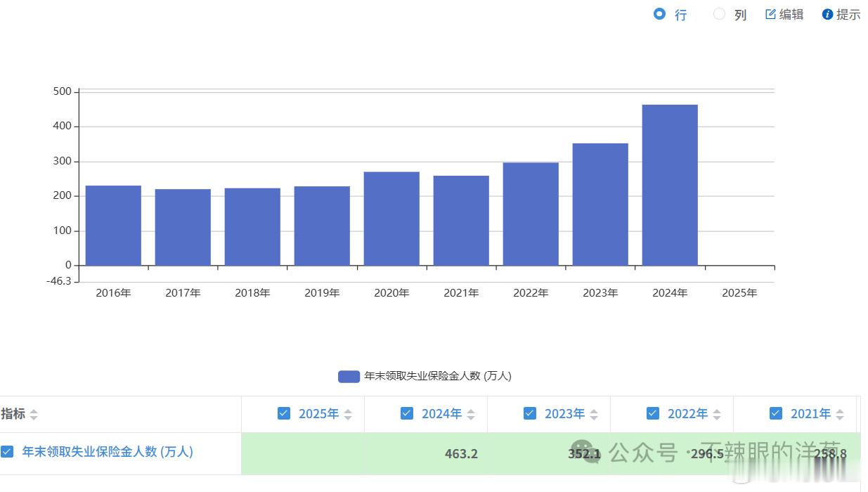Click the legend label 年末领取失业保险金人数 (万人)
Viewport: 868px width, 492px height.
tap(438, 376)
